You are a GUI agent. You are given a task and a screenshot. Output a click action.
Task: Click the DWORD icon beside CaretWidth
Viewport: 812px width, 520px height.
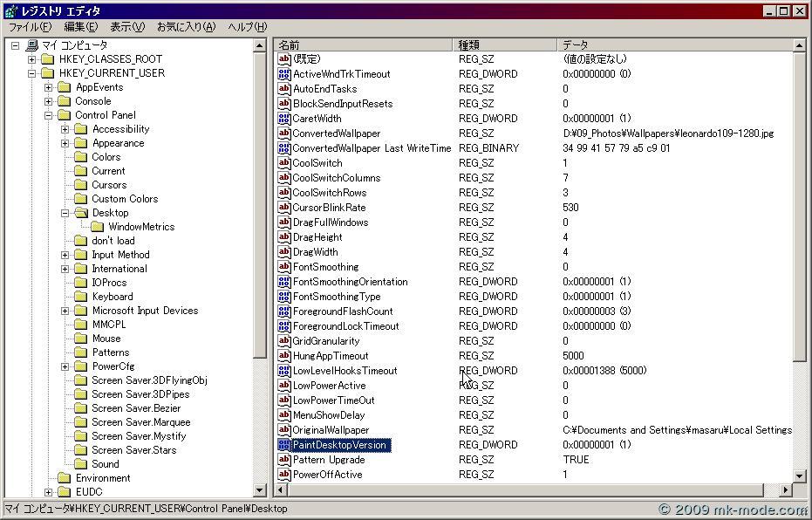tap(284, 119)
